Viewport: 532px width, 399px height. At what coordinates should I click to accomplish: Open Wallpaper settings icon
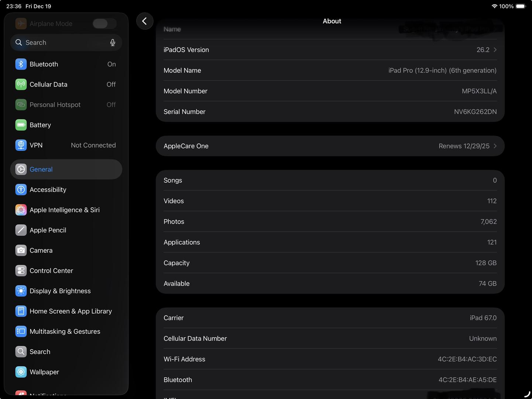click(x=21, y=372)
